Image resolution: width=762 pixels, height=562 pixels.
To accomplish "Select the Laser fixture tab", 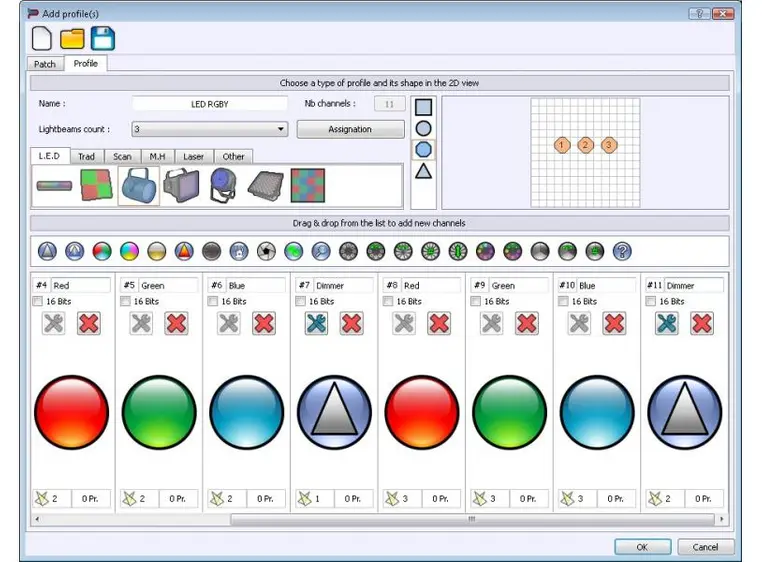I will click(193, 156).
